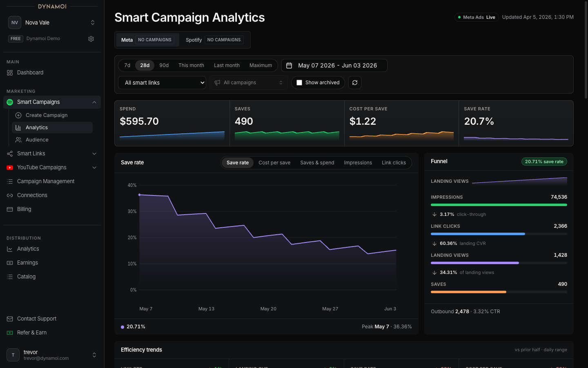Screen dimensions: 588x368
Task: Open Create Campaign page
Action: tap(52, 115)
